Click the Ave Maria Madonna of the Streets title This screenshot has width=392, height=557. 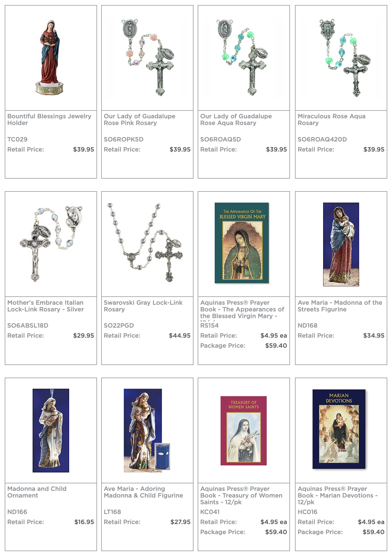(340, 306)
